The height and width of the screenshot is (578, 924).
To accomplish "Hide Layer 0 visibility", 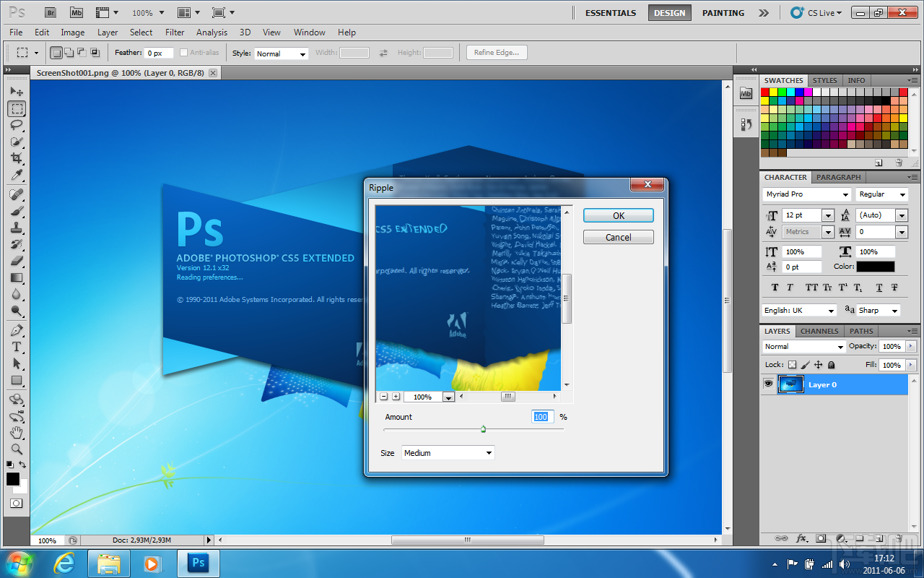I will pyautogui.click(x=768, y=384).
